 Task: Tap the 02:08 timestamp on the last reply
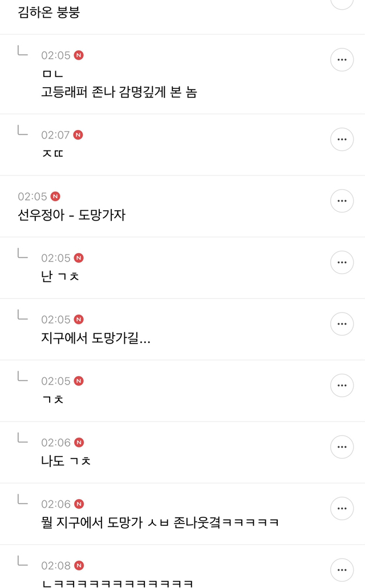pos(55,566)
